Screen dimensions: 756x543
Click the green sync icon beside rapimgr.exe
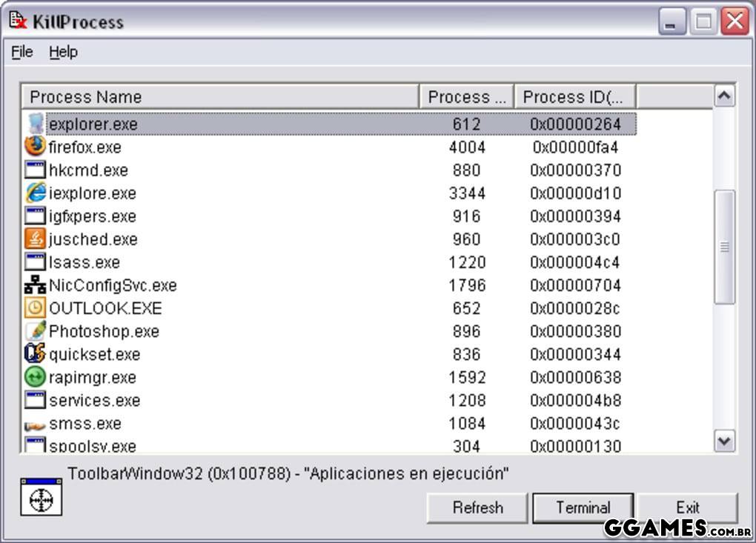pyautogui.click(x=35, y=376)
